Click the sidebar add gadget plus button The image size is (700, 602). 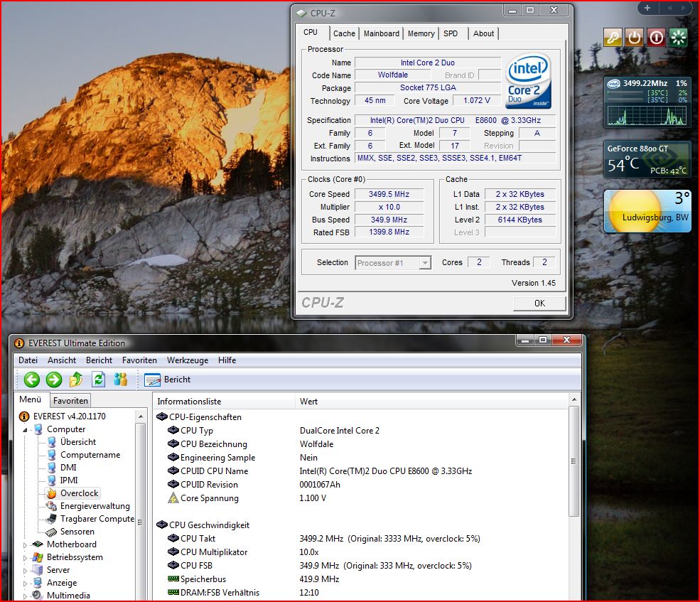coord(647,8)
